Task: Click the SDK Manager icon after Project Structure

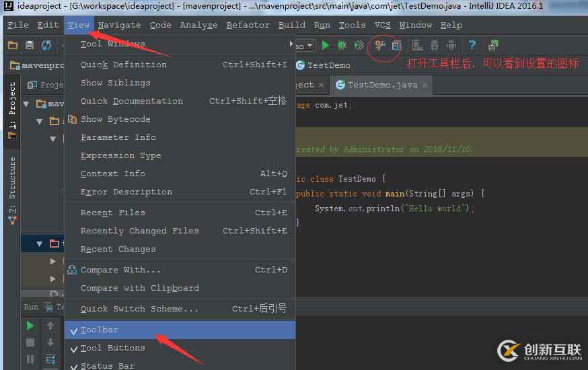Action: point(417,46)
